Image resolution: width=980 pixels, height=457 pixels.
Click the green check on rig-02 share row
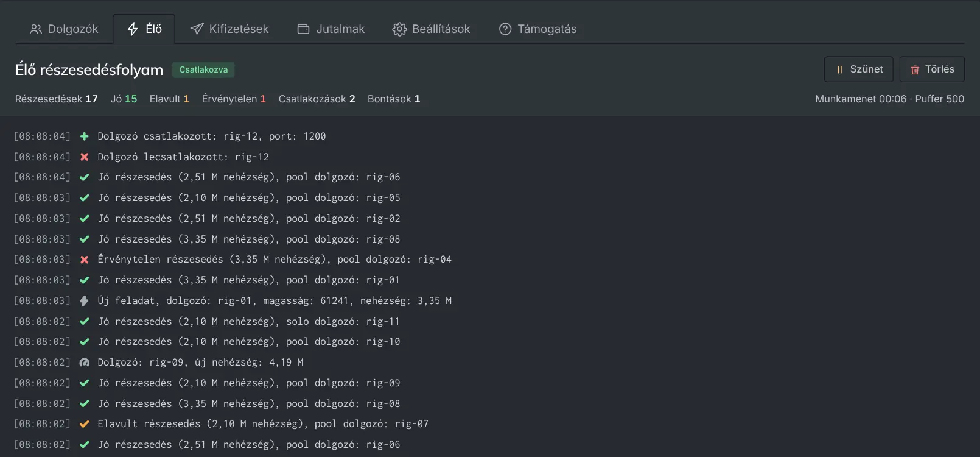coord(85,219)
